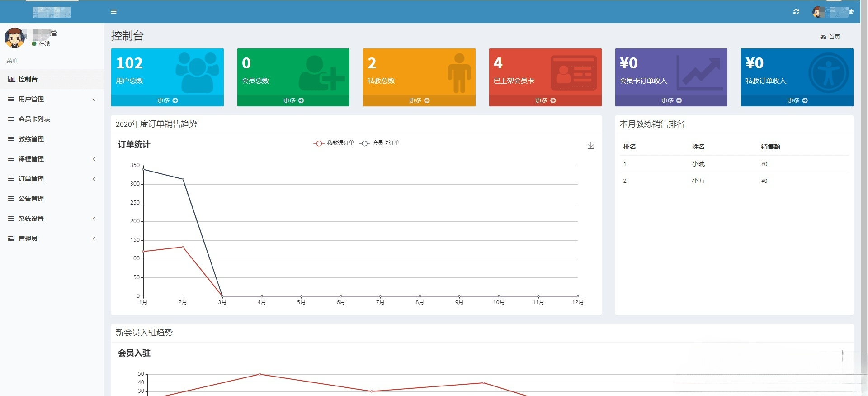Click 更多 on the 已上架会员卡 card
This screenshot has width=868, height=396.
545,100
